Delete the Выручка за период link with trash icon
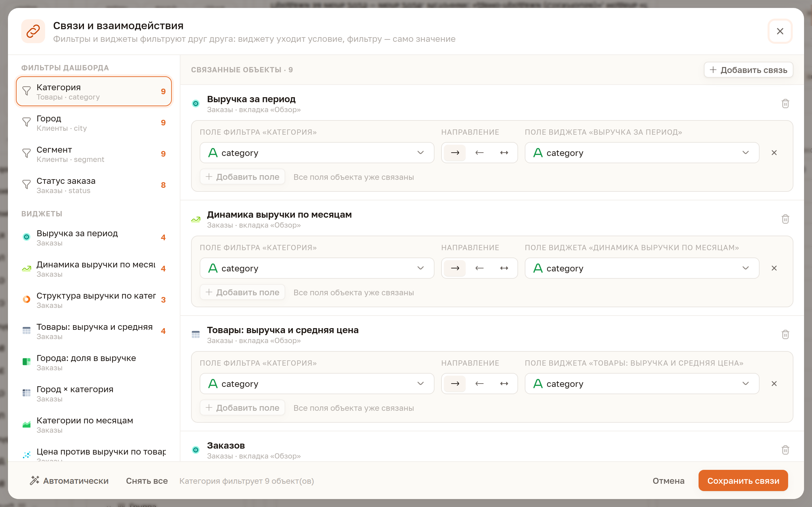812x507 pixels. click(785, 104)
